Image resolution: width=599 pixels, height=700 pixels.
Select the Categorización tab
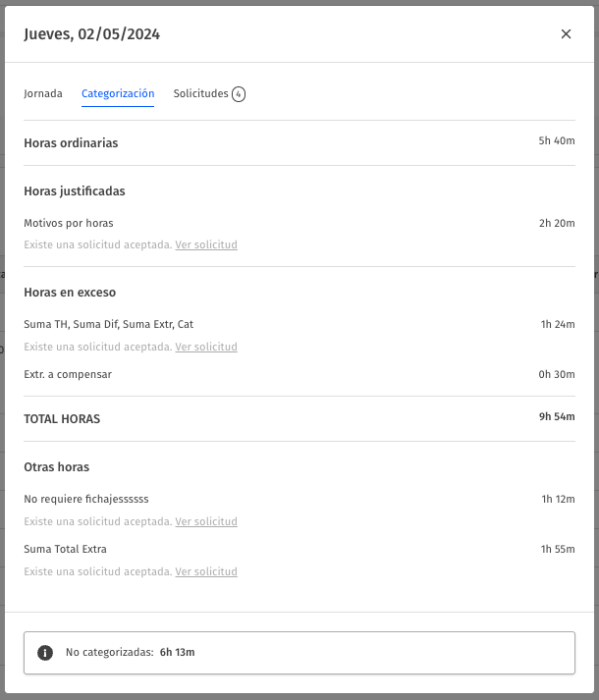pos(118,93)
